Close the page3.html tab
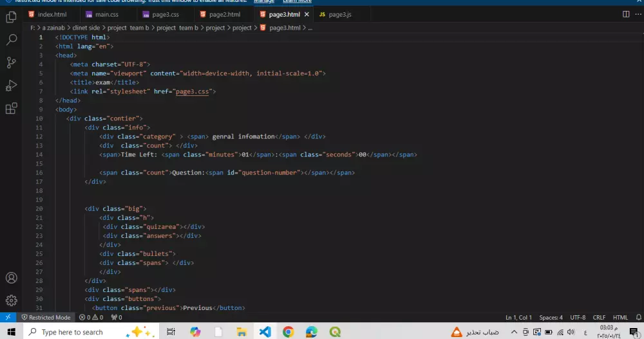Viewport: 644px width, 339px height. tap(307, 14)
